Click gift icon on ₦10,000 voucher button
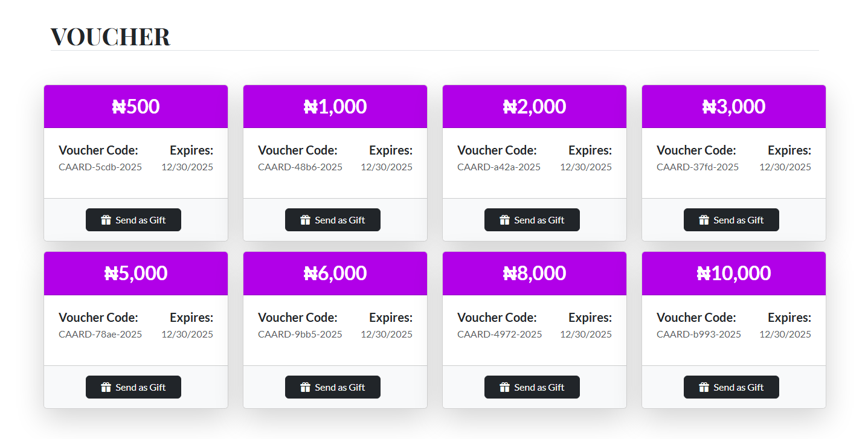 pyautogui.click(x=704, y=387)
